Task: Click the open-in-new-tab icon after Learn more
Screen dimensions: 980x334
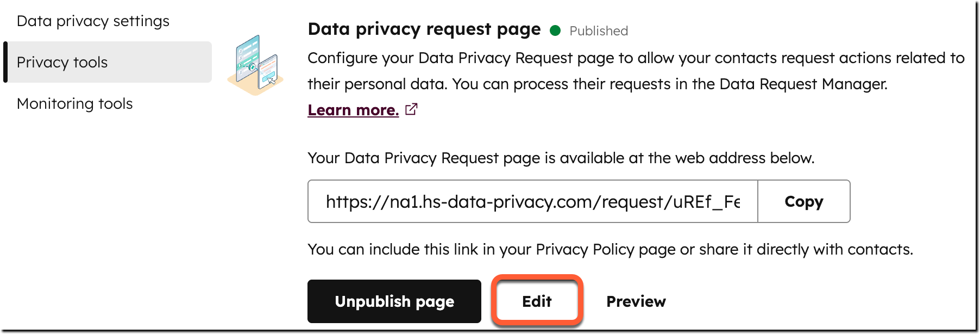Action: (x=412, y=109)
